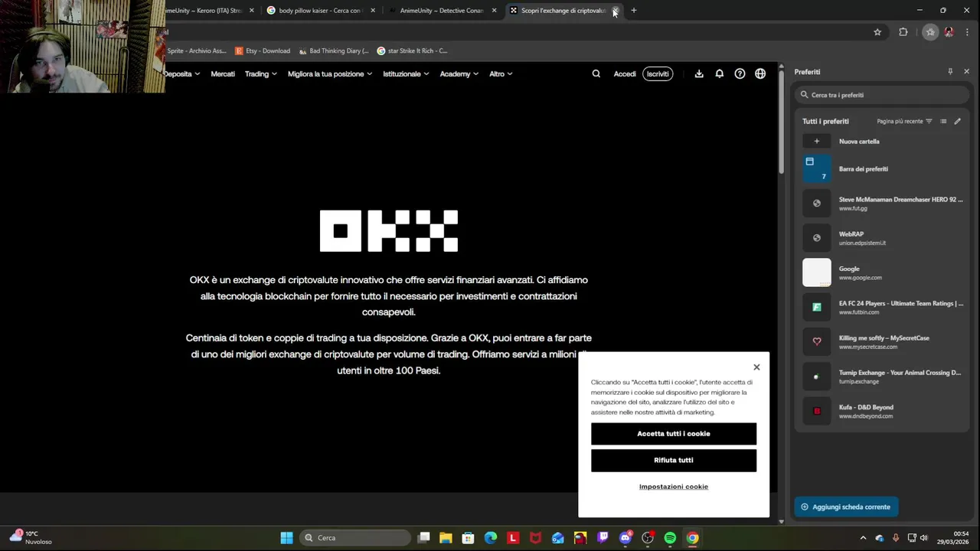Open Discord from taskbar
980x551 pixels.
pyautogui.click(x=626, y=538)
